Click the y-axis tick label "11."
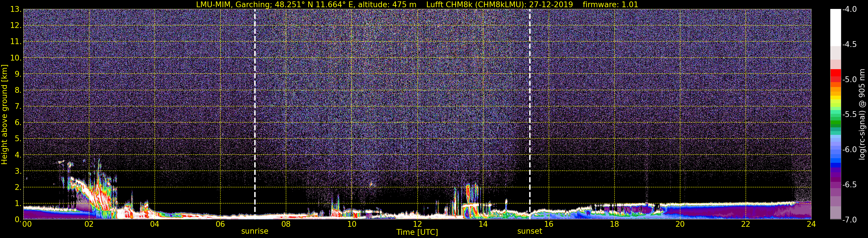 point(16,42)
